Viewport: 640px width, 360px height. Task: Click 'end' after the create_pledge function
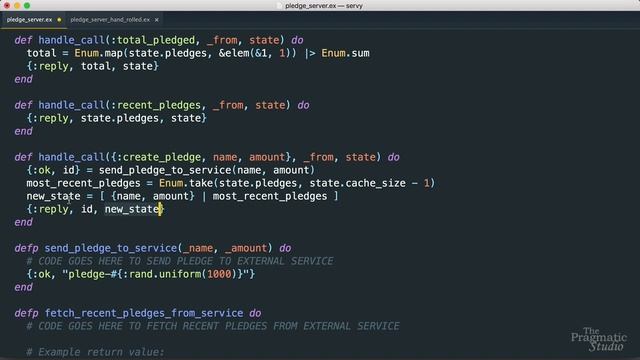[23, 222]
